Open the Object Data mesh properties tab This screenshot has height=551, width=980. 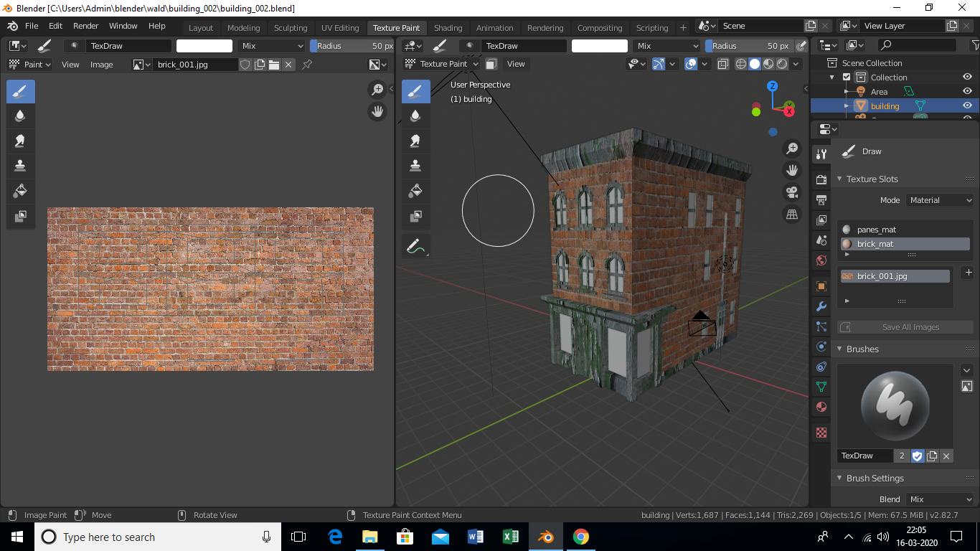pos(821,387)
